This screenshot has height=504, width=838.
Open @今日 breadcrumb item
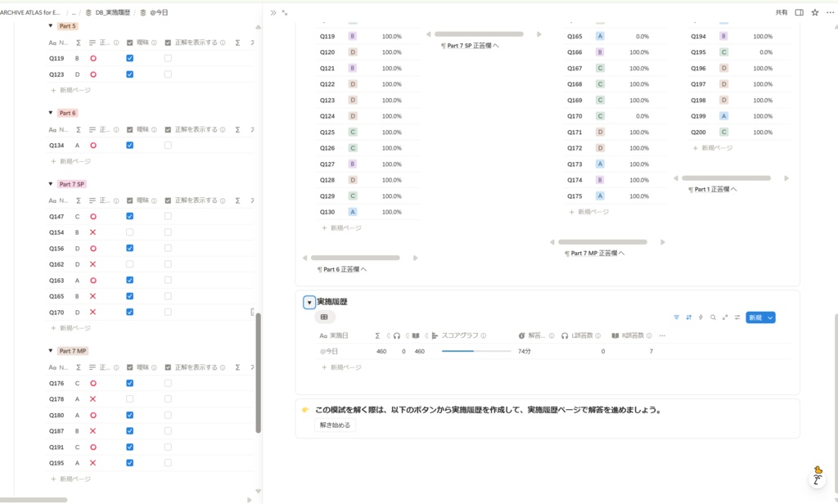[159, 12]
